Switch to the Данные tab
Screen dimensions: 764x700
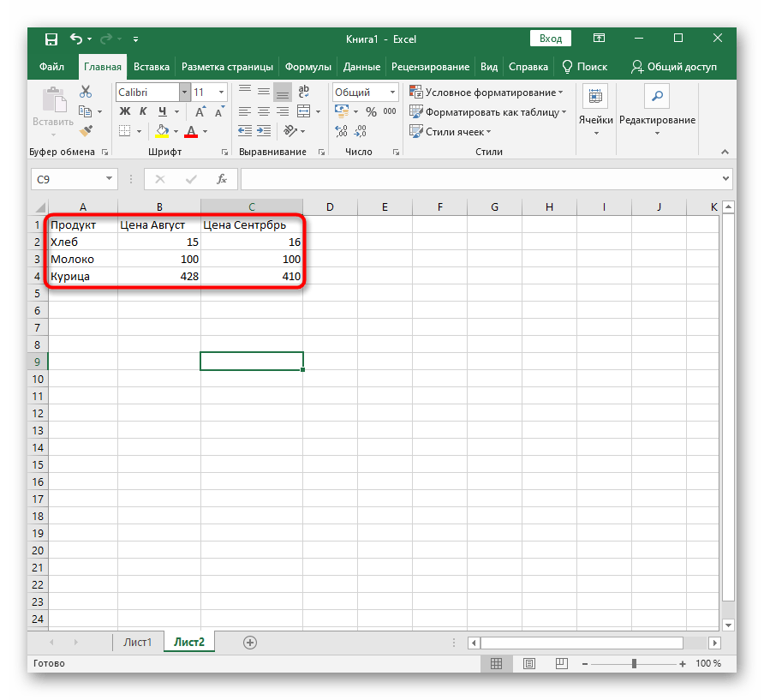point(361,67)
